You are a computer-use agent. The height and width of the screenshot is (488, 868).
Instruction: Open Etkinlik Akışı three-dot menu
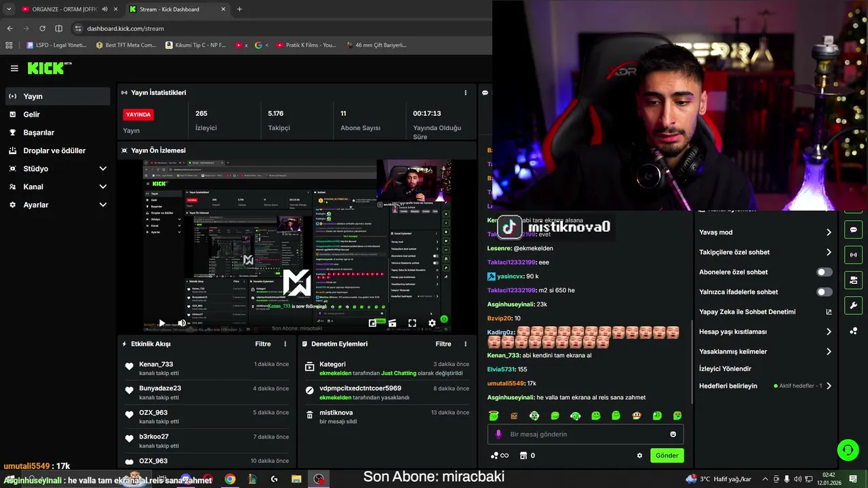click(x=285, y=344)
